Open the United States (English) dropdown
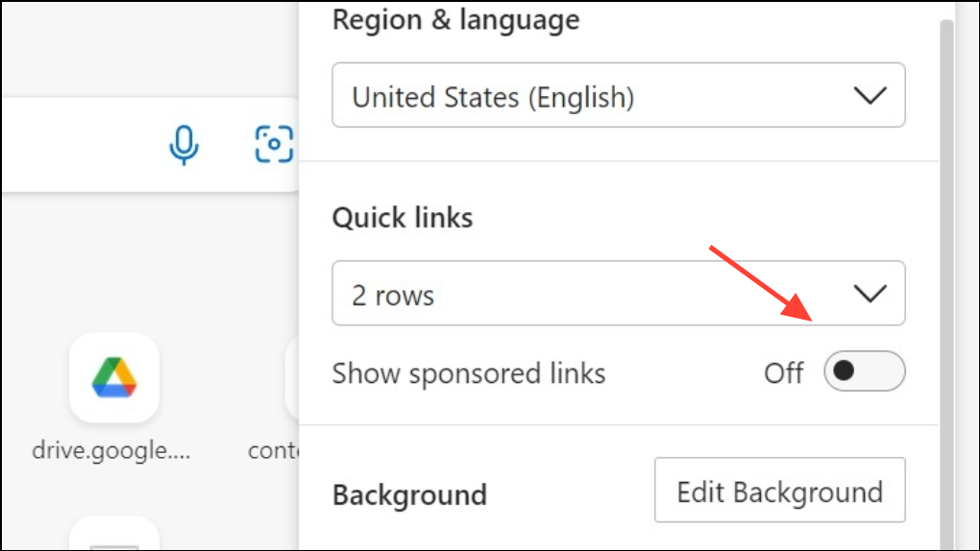Viewport: 980px width, 551px height. [618, 96]
